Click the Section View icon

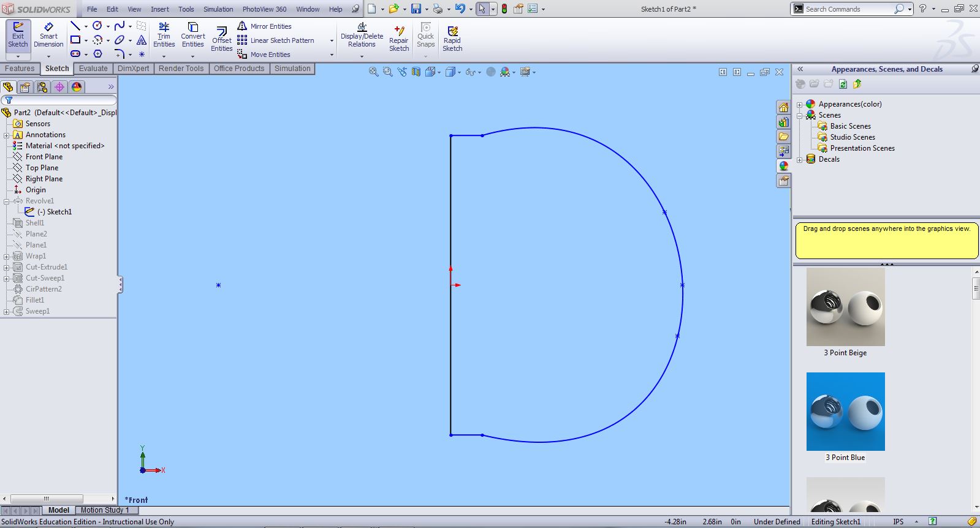tap(416, 72)
